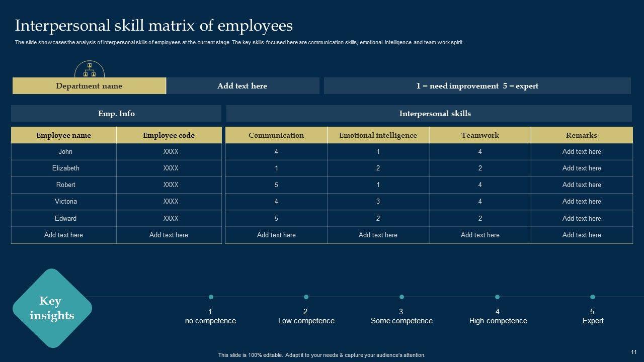Click the slide title 'Interpersonal skill matrix of employees'
This screenshot has width=644, height=362.
click(x=154, y=26)
